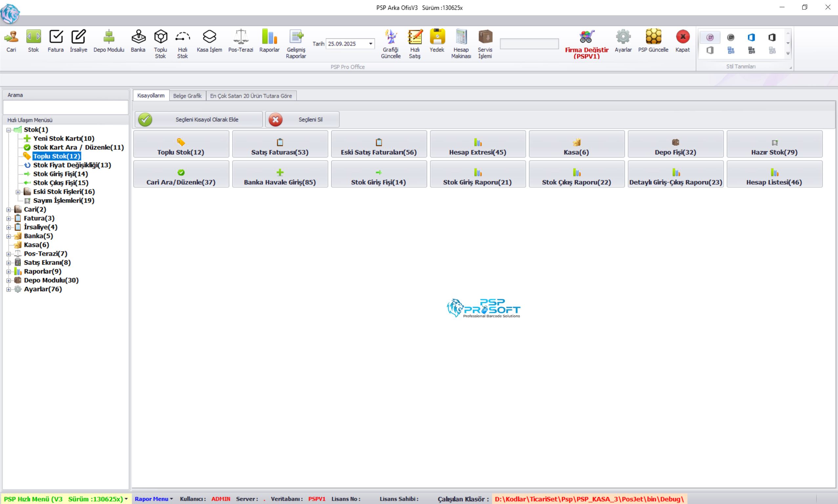Open Depo Modulu from toolbar
Screen dimensions: 838x504
coord(109,37)
